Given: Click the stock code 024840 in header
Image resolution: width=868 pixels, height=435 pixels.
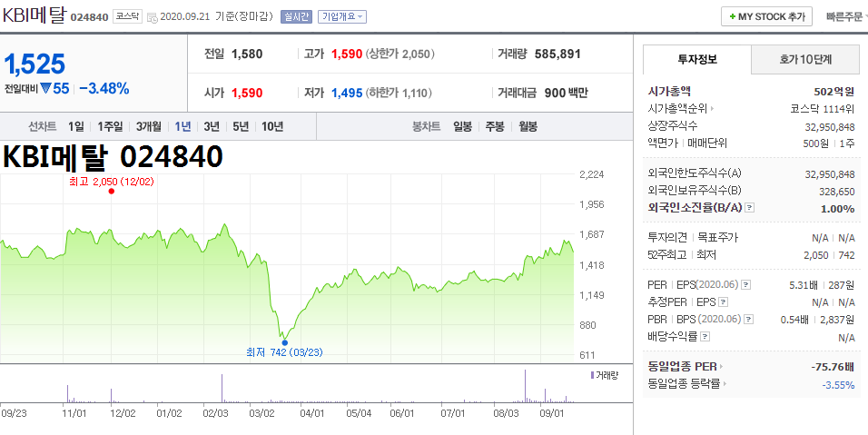Looking at the screenshot, I should 89,17.
